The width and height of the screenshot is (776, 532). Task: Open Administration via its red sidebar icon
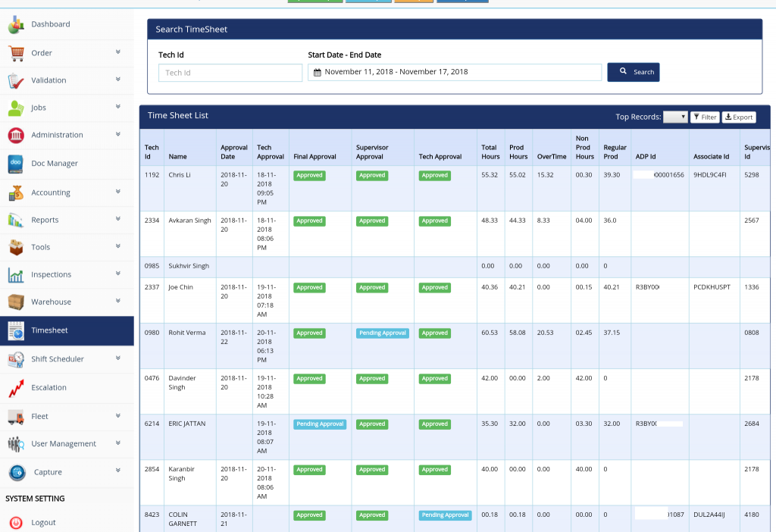click(15, 135)
